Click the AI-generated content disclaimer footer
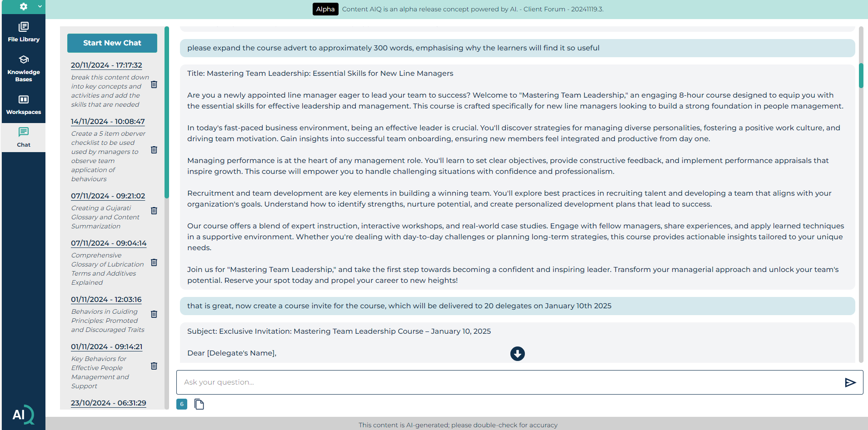Viewport: 868px width, 430px height. pyautogui.click(x=458, y=425)
